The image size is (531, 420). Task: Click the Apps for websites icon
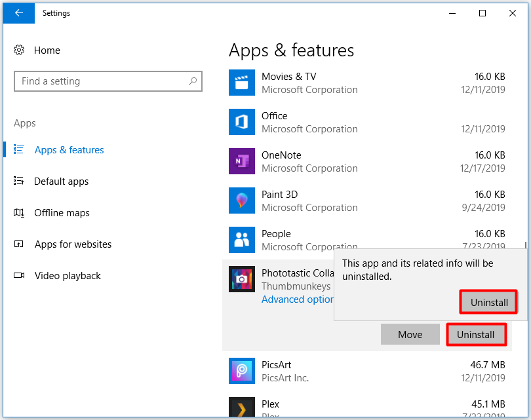[x=18, y=244]
